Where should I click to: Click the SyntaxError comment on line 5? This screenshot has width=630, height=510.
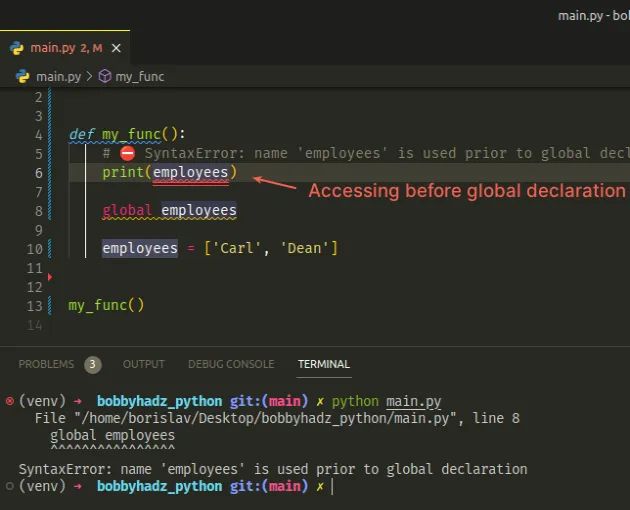click(366, 154)
